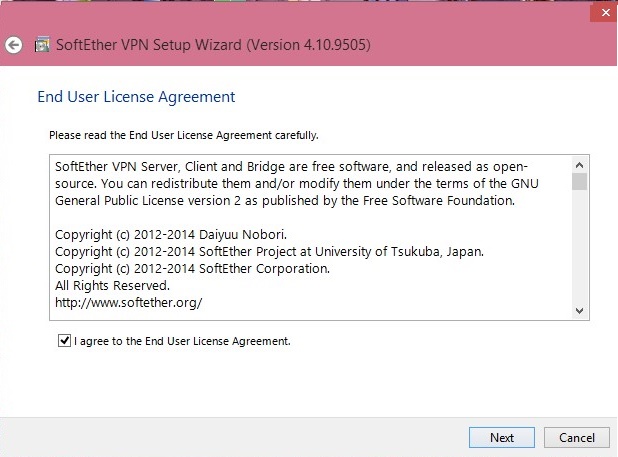The height and width of the screenshot is (457, 618).
Task: Click the license scrollbar thumb
Action: 579,182
